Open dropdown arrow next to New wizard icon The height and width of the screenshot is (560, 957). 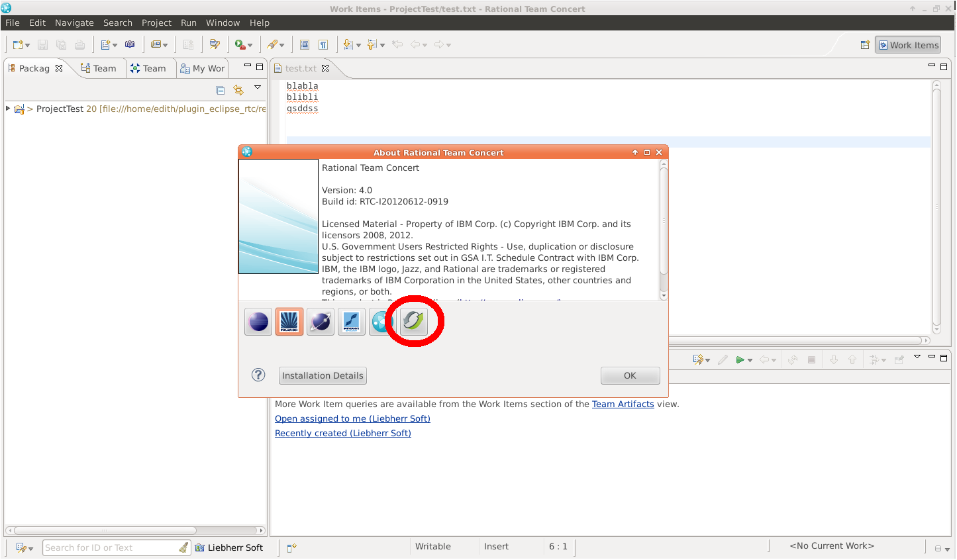point(28,46)
